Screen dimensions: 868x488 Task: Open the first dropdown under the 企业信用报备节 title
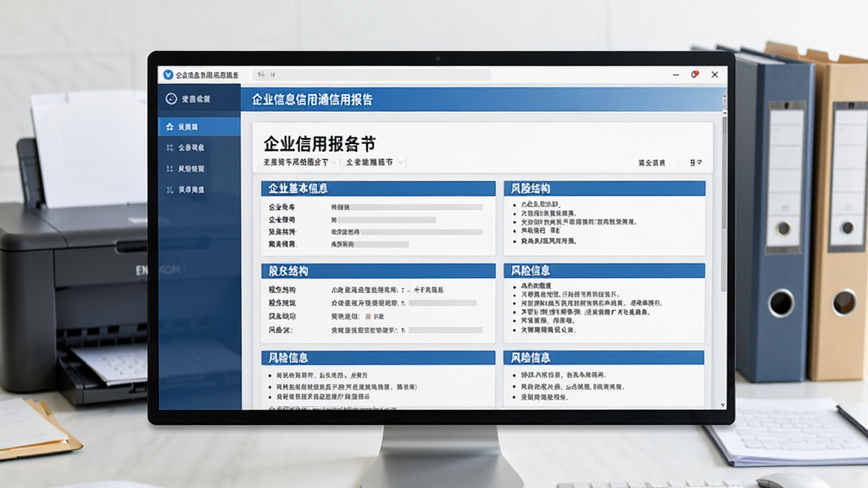click(299, 162)
